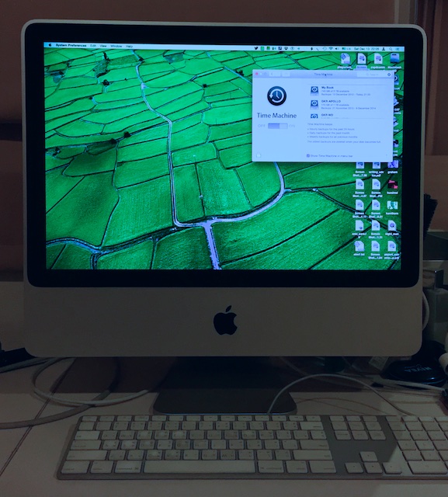Open the Window menu
Image resolution: width=448 pixels, height=497 pixels.
click(x=116, y=46)
